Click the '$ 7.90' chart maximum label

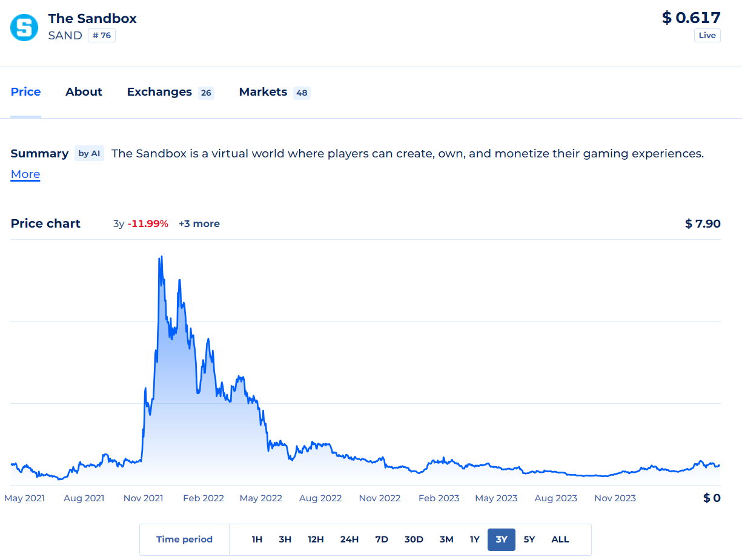click(703, 224)
